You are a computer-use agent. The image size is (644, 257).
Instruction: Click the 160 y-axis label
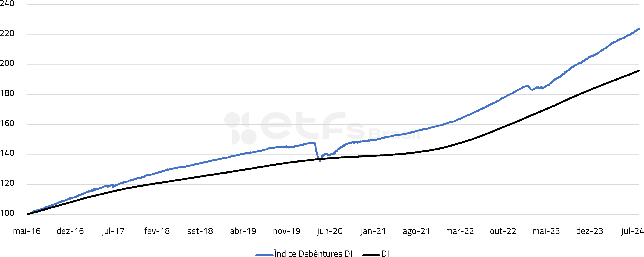point(7,123)
